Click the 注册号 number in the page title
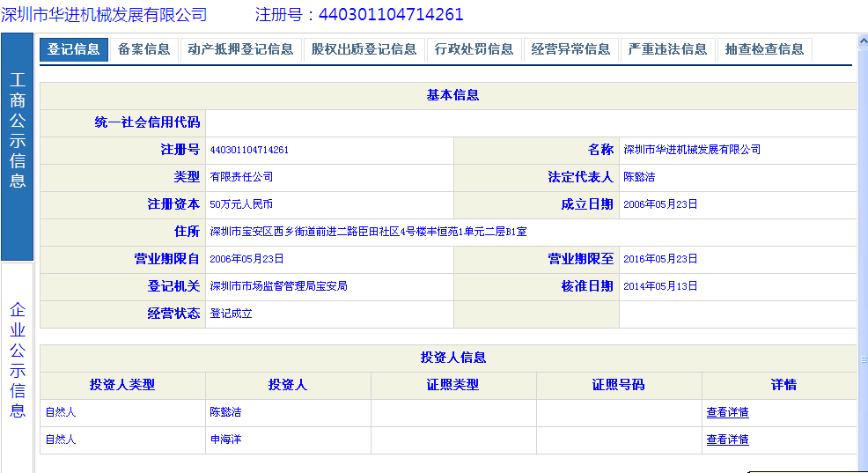 click(390, 15)
